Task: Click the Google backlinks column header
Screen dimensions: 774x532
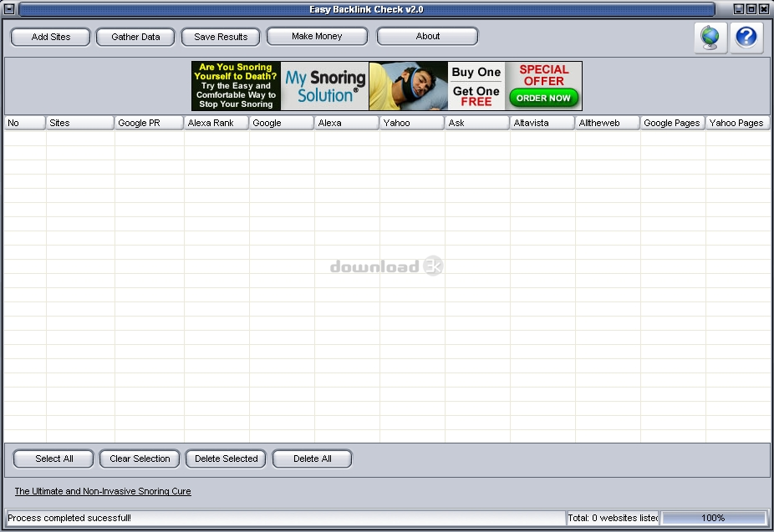Action: (x=282, y=123)
